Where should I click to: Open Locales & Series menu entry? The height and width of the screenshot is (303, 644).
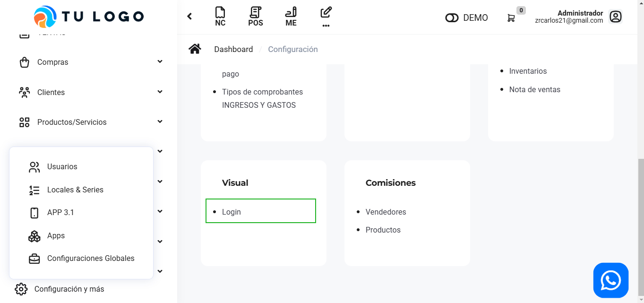pyautogui.click(x=75, y=190)
